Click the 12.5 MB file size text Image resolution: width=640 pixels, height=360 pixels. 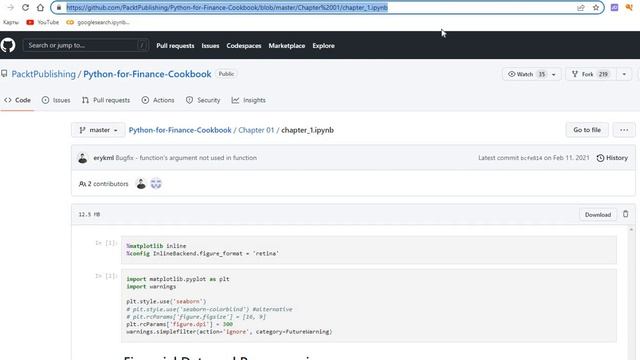point(89,214)
